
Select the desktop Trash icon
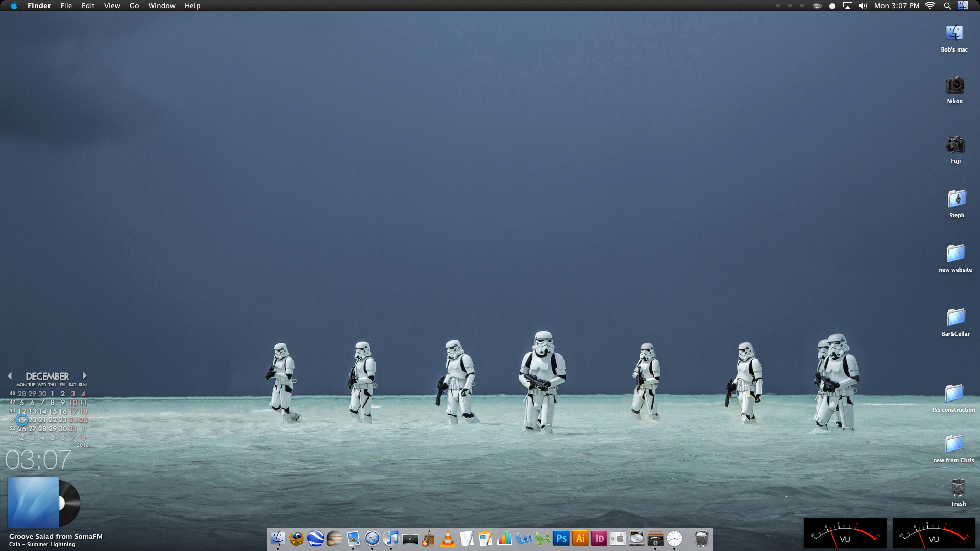coord(958,488)
